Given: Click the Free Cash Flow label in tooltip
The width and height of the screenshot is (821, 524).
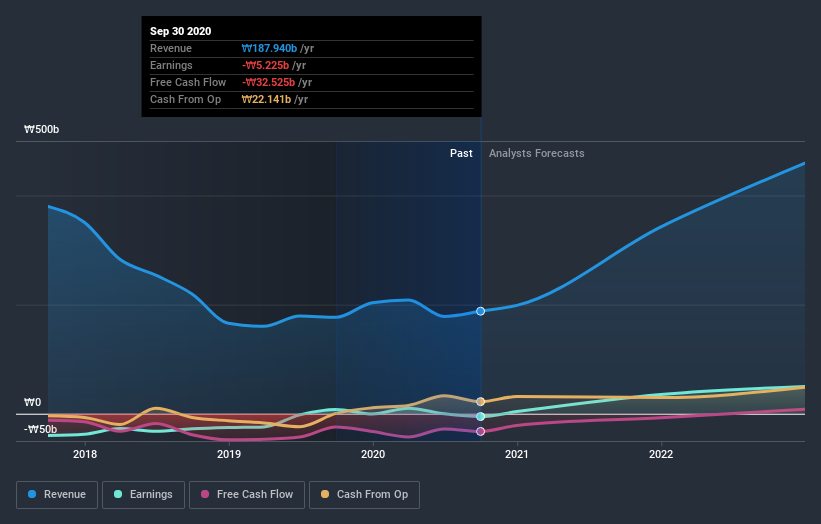Looking at the screenshot, I should (188, 82).
